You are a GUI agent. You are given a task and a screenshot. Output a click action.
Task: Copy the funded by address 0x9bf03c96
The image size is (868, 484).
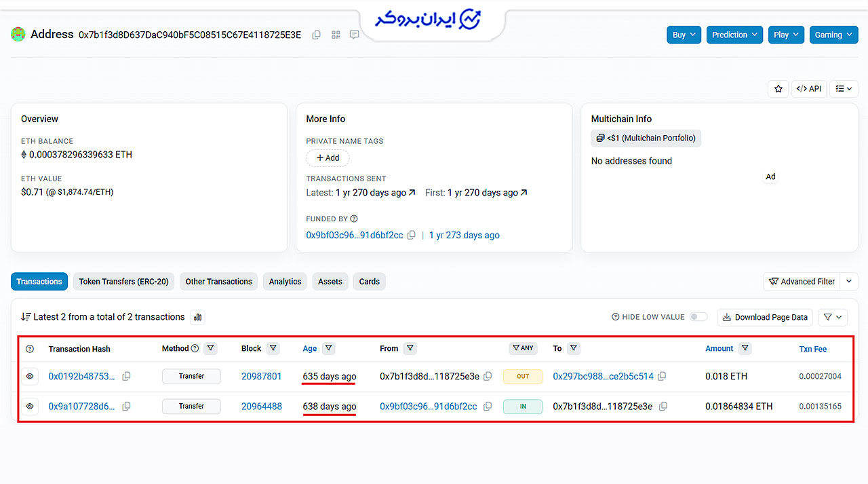pos(411,236)
